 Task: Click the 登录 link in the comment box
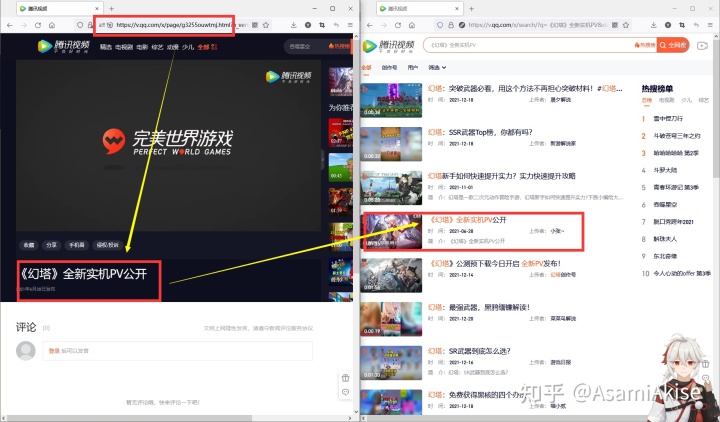pos(54,351)
